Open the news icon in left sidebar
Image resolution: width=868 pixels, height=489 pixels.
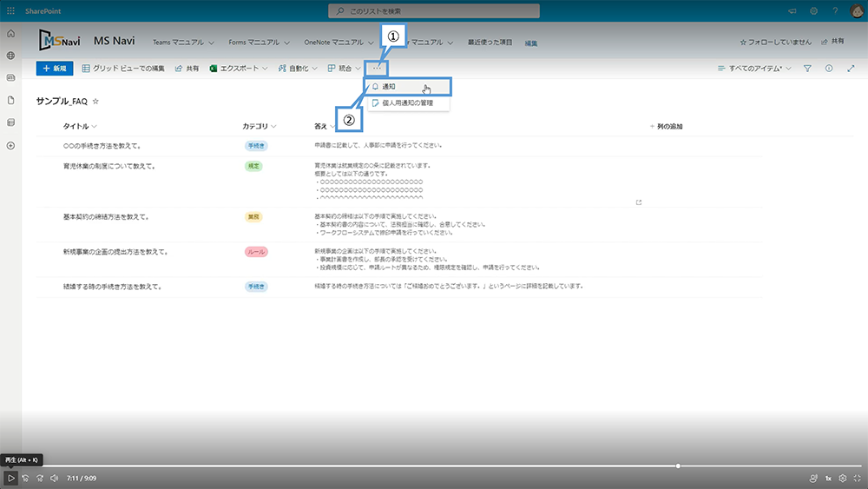click(x=10, y=78)
